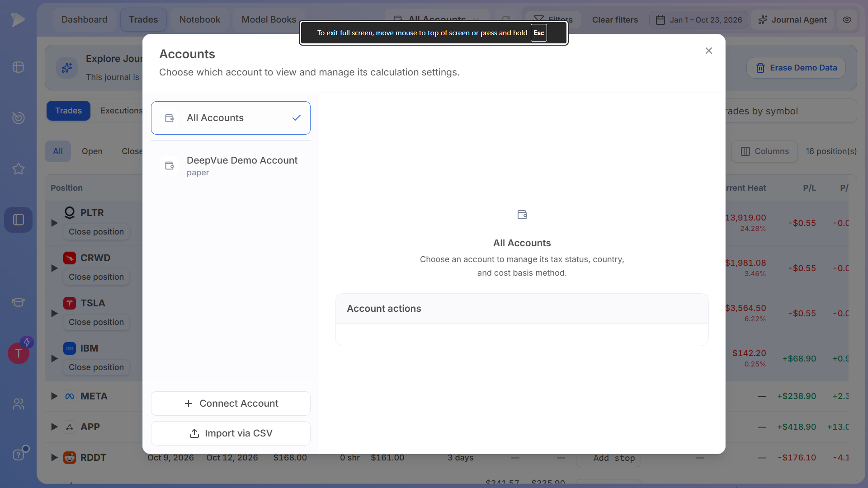Select the All positions filter tab
868x488 pixels.
pyautogui.click(x=58, y=151)
